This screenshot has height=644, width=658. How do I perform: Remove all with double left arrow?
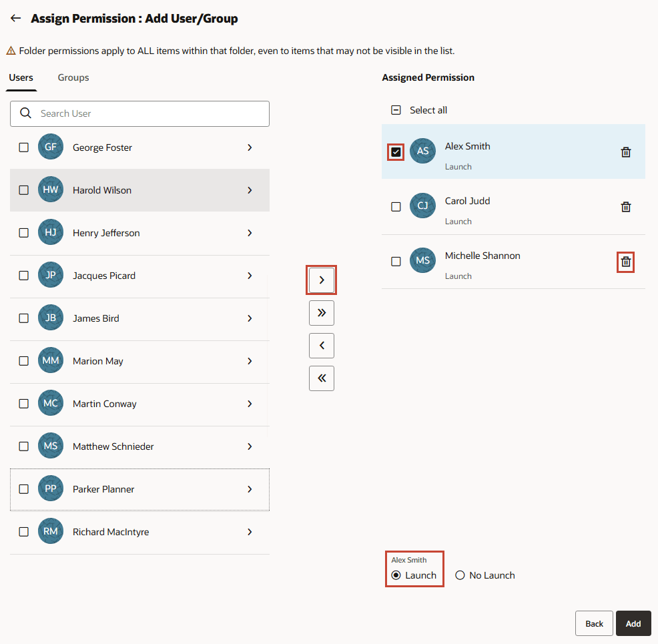(322, 378)
